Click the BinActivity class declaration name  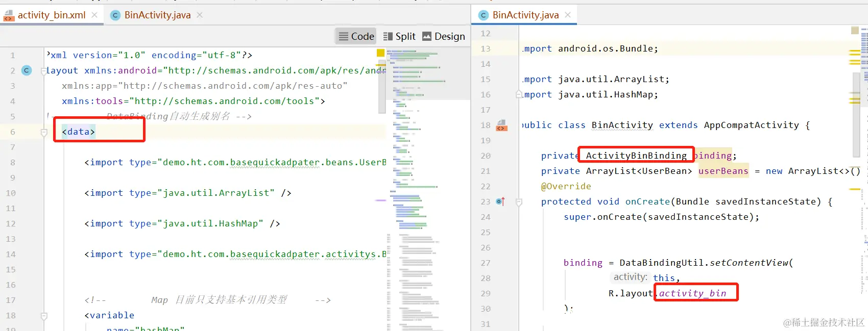622,125
